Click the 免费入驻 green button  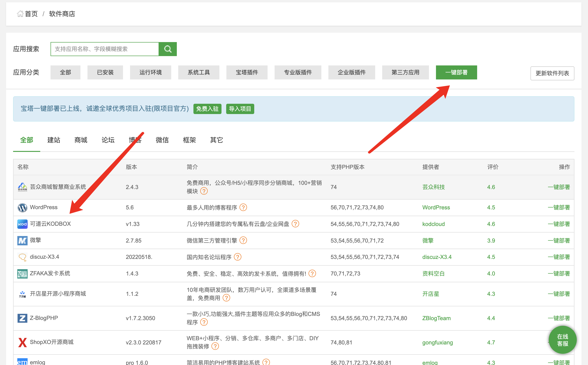click(x=207, y=109)
